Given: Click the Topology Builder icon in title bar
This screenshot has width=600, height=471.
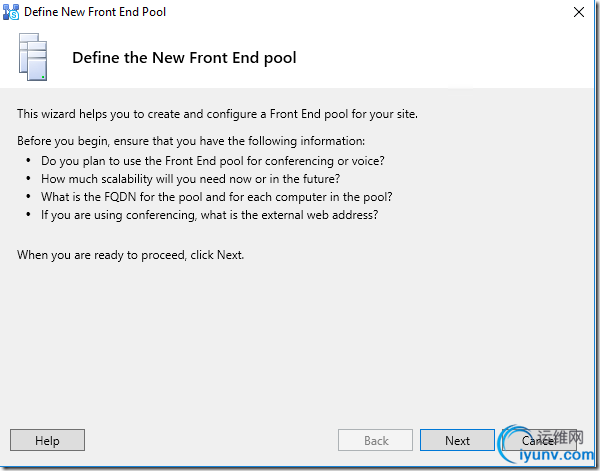Looking at the screenshot, I should [13, 12].
